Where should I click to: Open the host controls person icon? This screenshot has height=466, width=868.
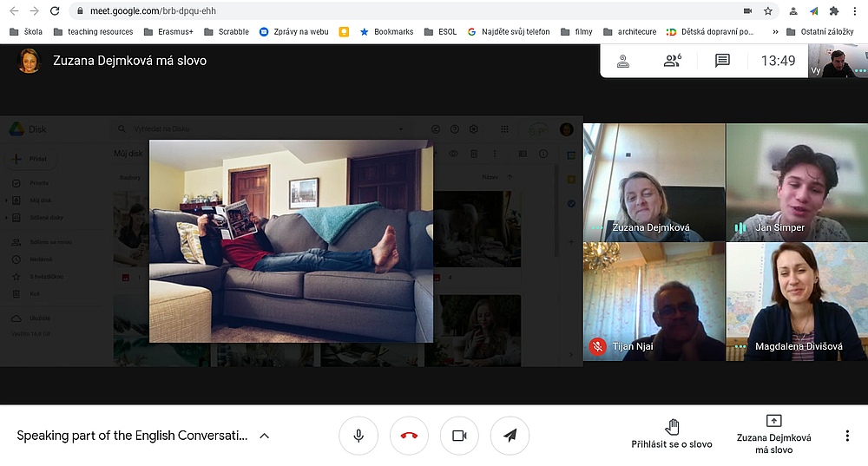pos(623,61)
